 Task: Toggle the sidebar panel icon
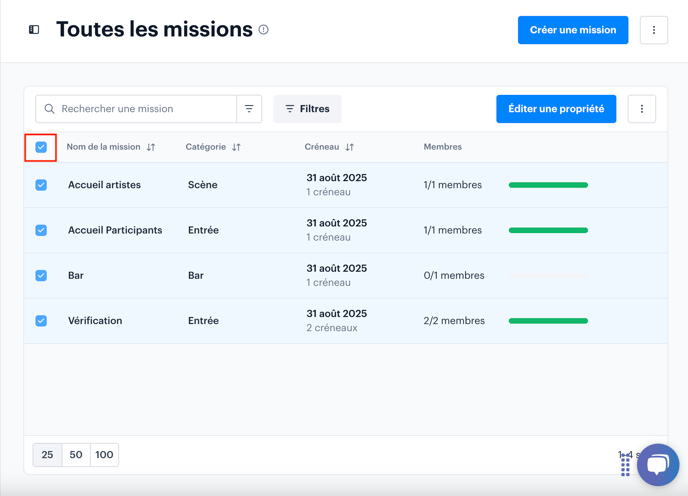click(x=34, y=29)
